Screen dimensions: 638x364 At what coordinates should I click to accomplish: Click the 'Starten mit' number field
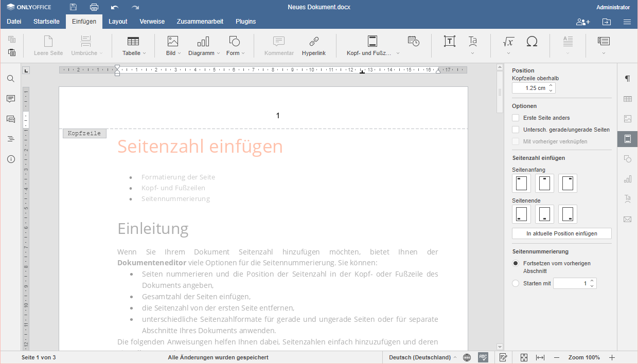pos(575,283)
